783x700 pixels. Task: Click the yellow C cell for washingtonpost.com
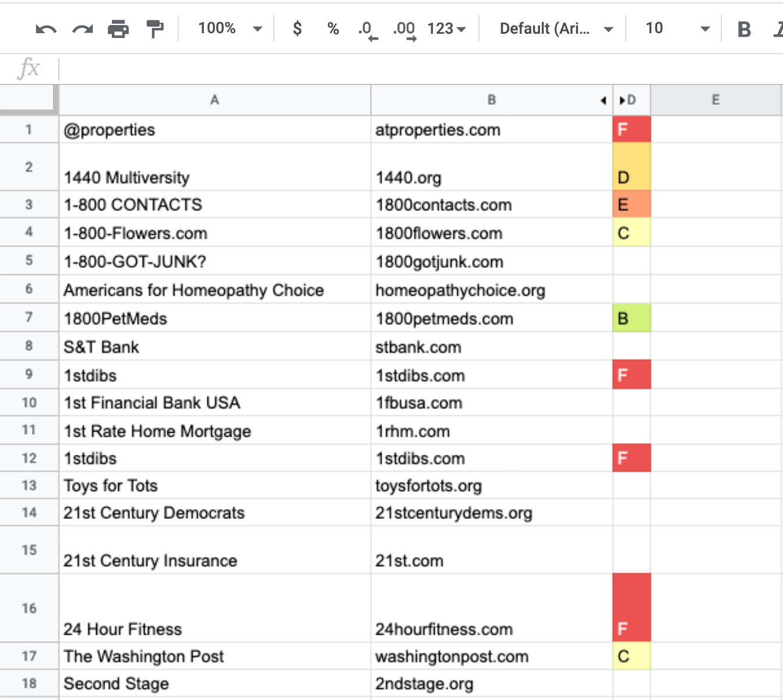click(632, 656)
